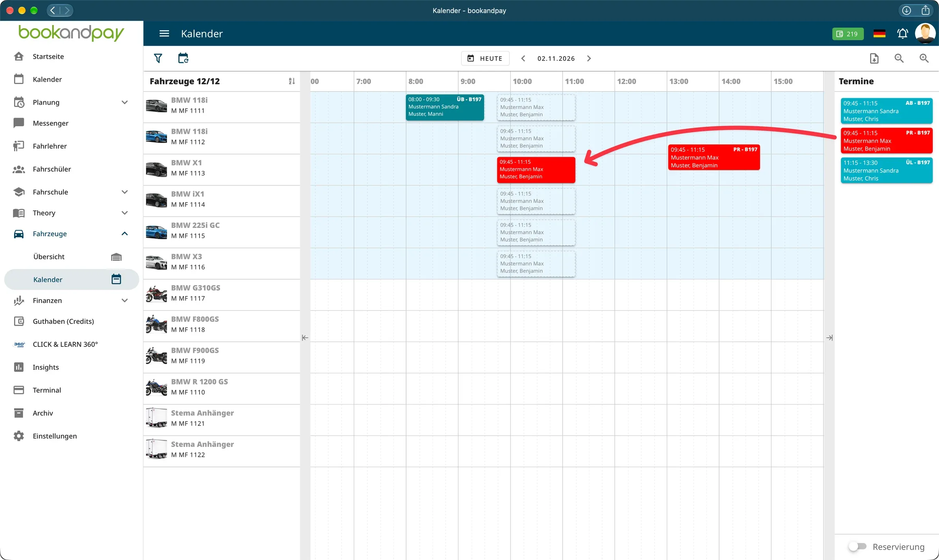The image size is (939, 560).
Task: Click the sort icon beside Fahrzeuge 12/12
Action: pyautogui.click(x=292, y=81)
